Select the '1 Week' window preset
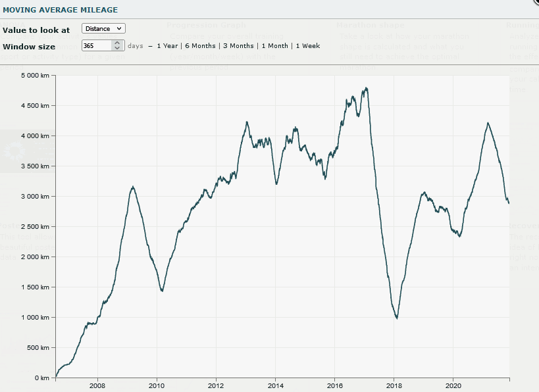Viewport: 539px width, 392px height. tap(307, 46)
